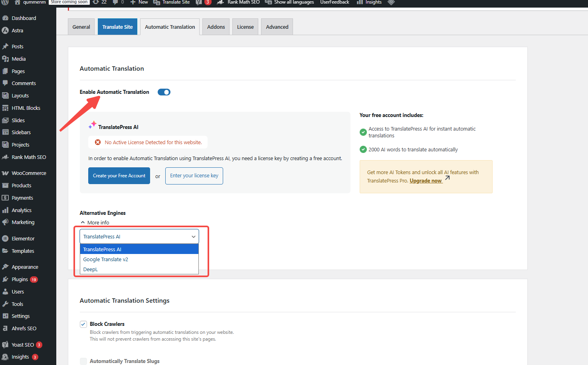Toggle Enable Automatic Translation switch
This screenshot has width=588, height=365.
[164, 92]
